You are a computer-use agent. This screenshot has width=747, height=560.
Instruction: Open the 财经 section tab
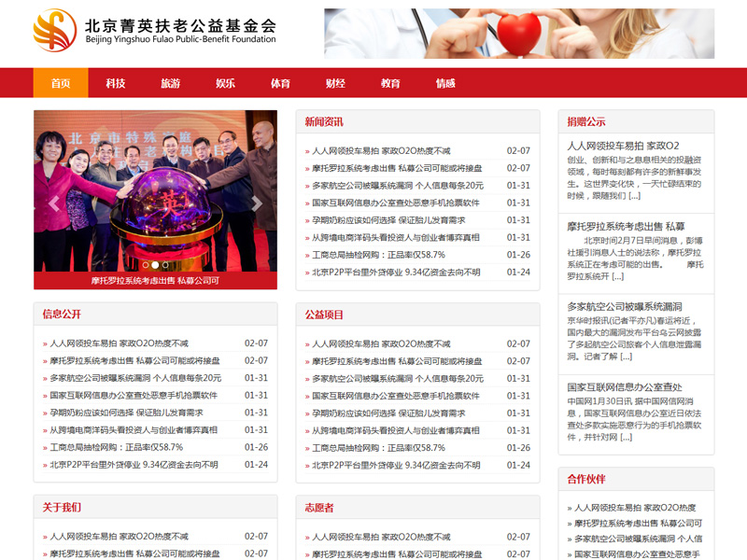click(x=333, y=83)
